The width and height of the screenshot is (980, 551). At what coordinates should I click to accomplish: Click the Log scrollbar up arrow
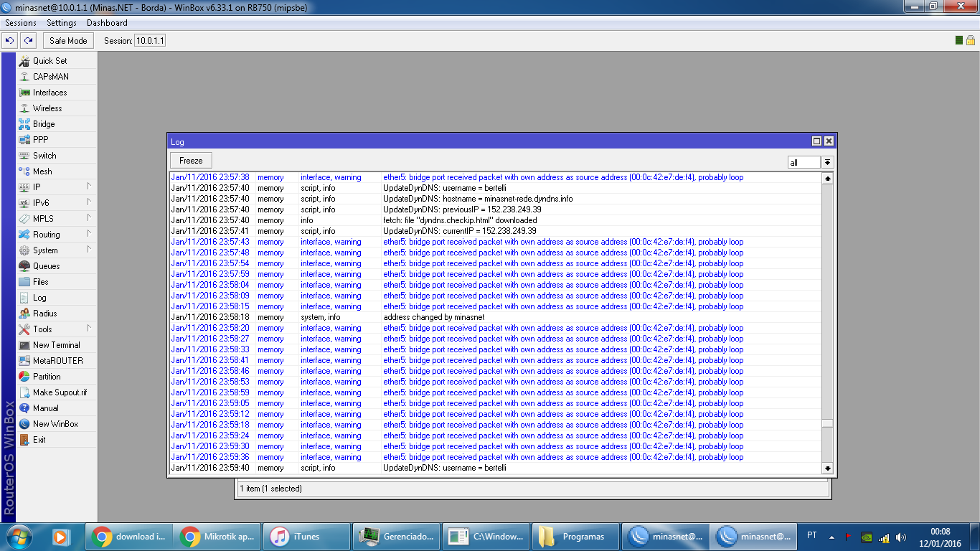(x=828, y=178)
